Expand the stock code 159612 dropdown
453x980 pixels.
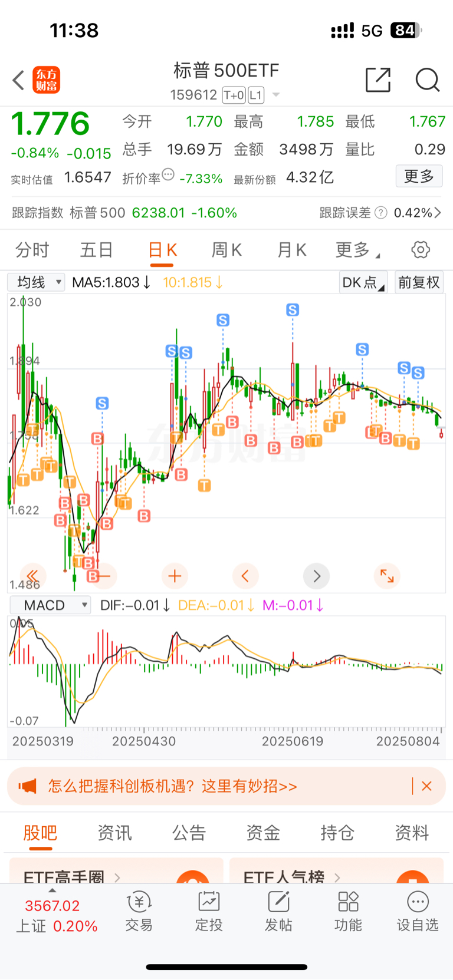pos(275,95)
